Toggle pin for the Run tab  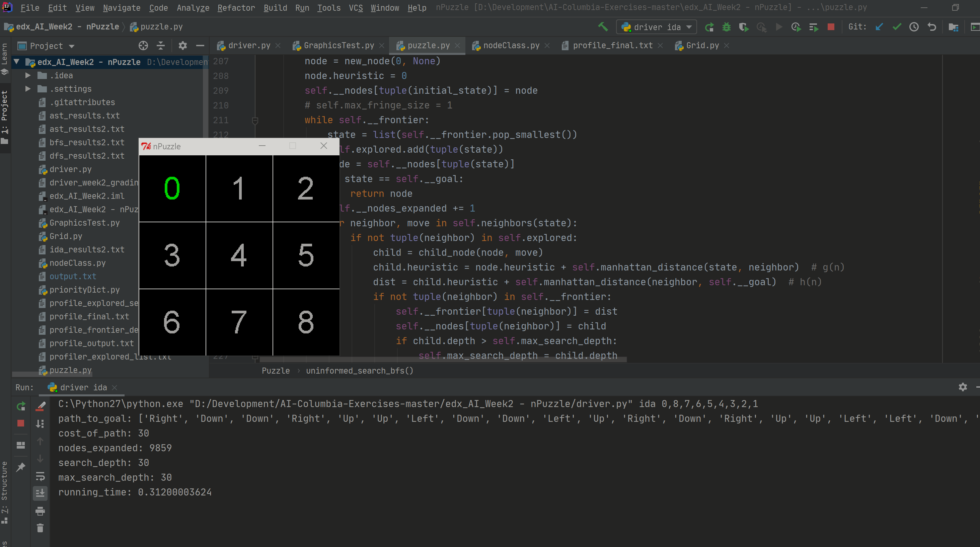[x=21, y=467]
